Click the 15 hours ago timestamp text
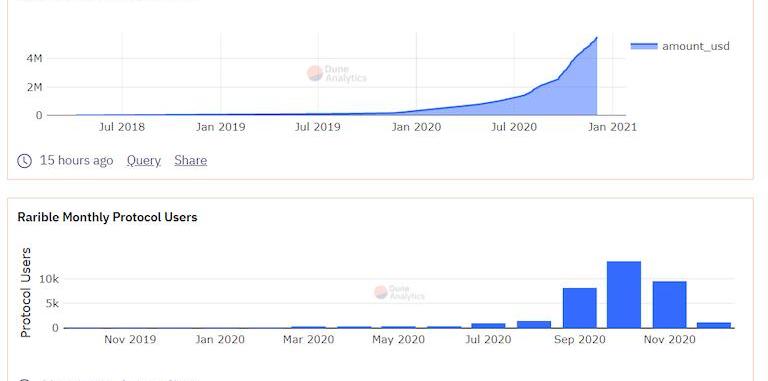 click(x=76, y=161)
